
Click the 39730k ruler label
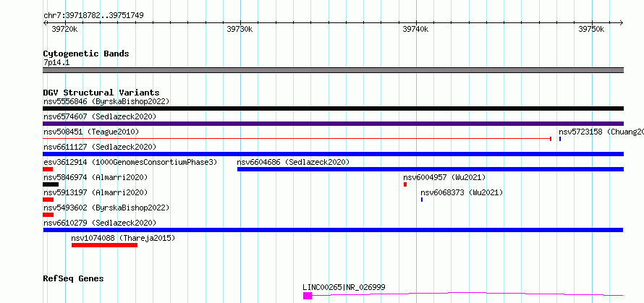[240, 29]
